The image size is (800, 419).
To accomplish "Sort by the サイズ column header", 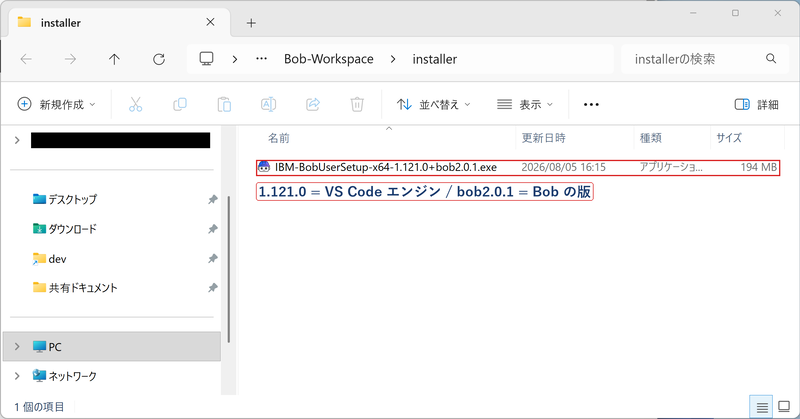I will tap(729, 138).
